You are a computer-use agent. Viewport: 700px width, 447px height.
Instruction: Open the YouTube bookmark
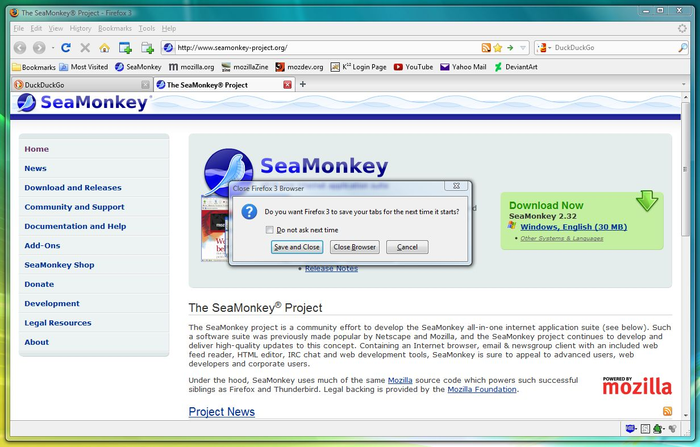click(x=413, y=67)
